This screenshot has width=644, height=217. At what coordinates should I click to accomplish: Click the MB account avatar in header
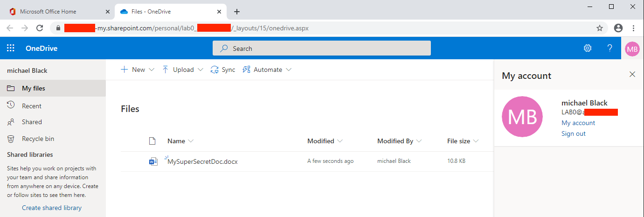click(632, 49)
